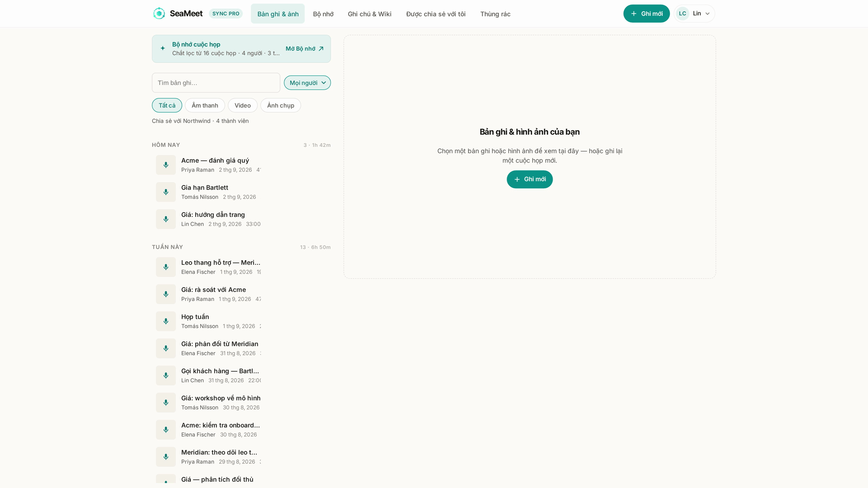Click microphone icon of Giá: rà soát với Acme
868x488 pixels.
point(166,294)
